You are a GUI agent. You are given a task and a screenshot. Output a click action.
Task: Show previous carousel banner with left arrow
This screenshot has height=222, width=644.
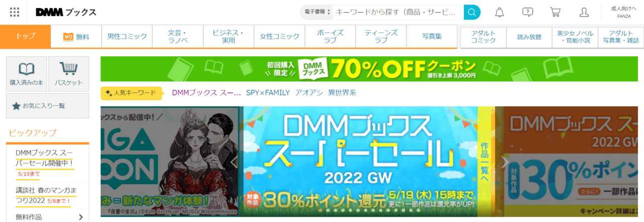234,162
